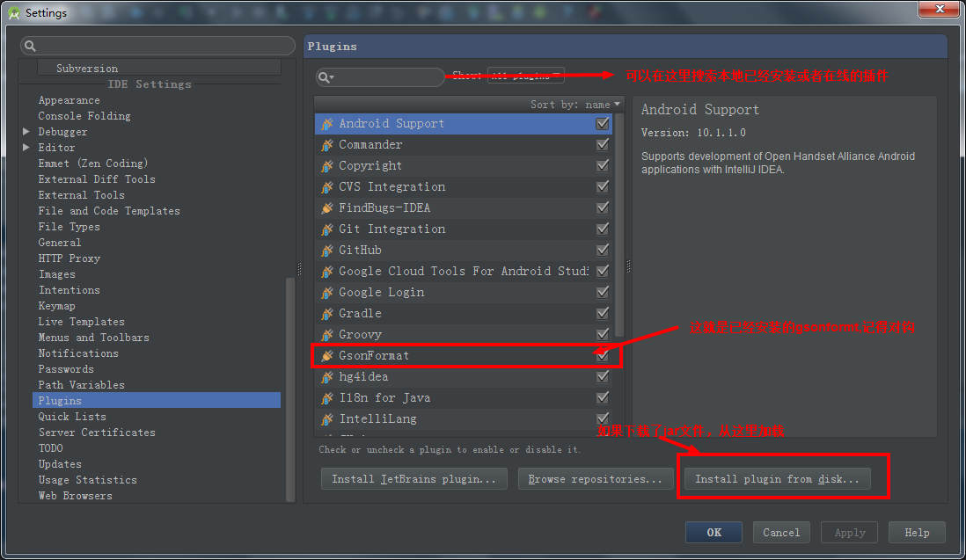The height and width of the screenshot is (560, 966).
Task: Open Keymap settings in the sidebar
Action: pos(56,306)
